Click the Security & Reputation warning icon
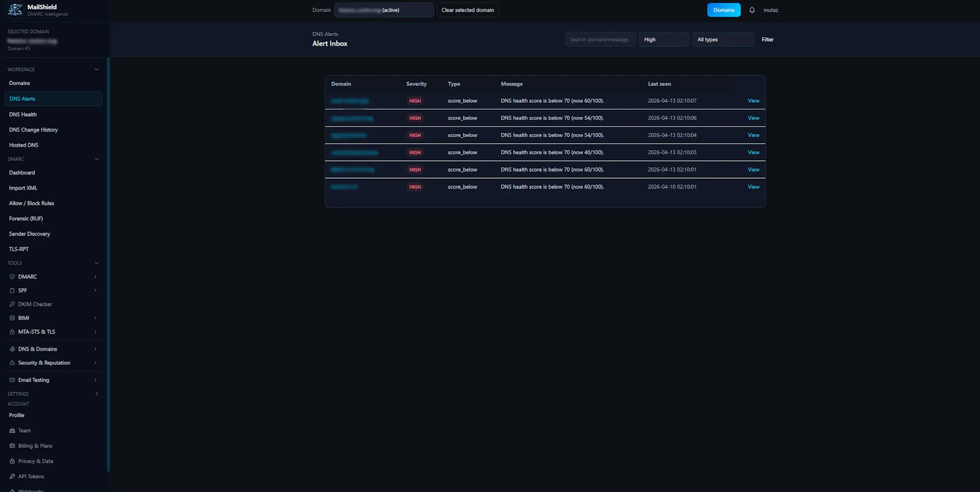The height and width of the screenshot is (492, 980). coord(12,363)
